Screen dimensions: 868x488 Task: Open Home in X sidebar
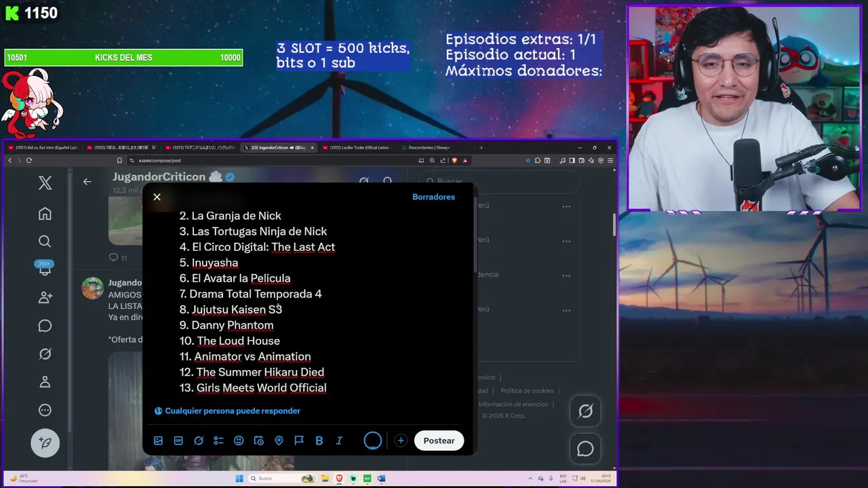pyautogui.click(x=45, y=213)
